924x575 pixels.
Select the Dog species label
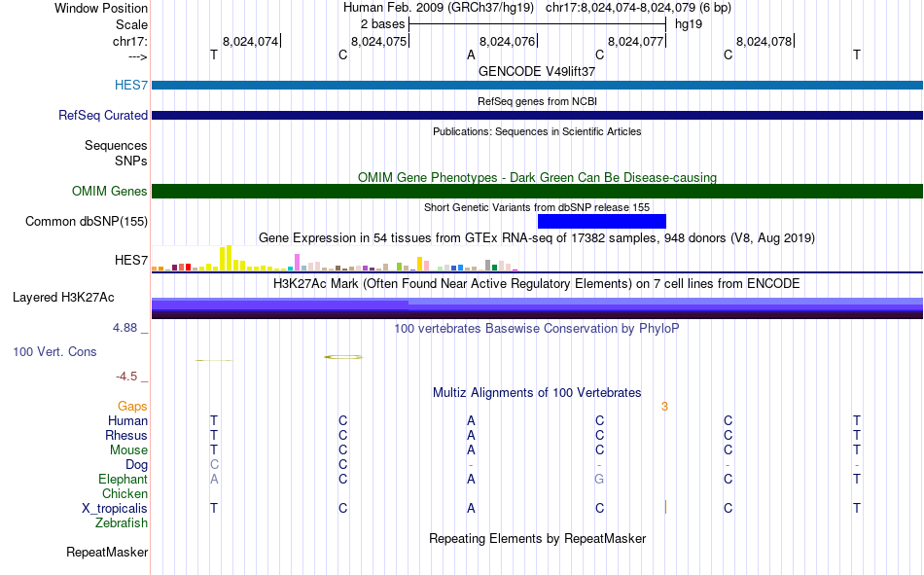point(136,465)
